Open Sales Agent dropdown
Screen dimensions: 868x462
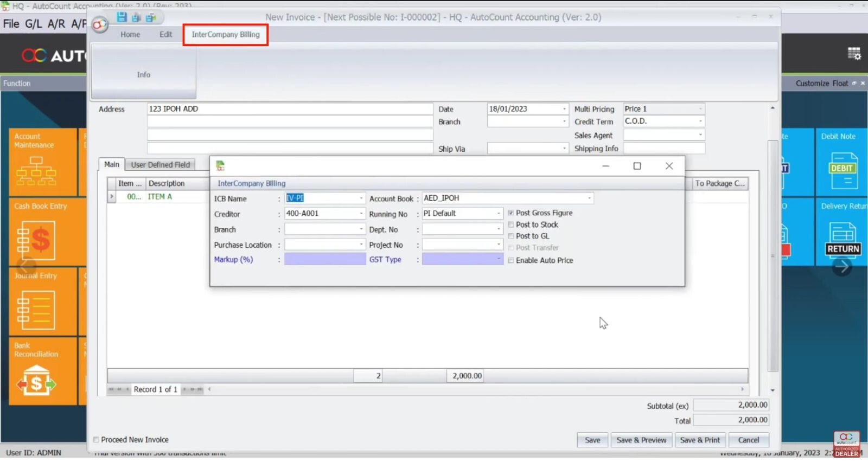700,135
